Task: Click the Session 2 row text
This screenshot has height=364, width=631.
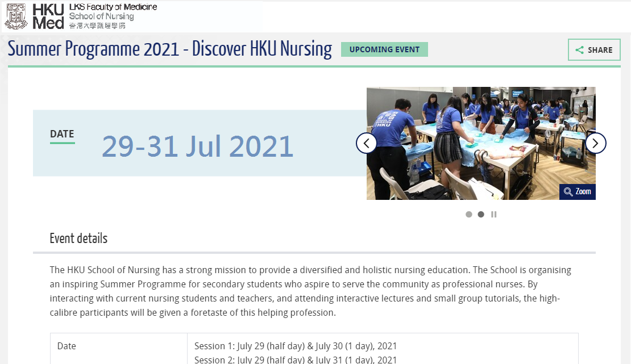Action: [296, 359]
